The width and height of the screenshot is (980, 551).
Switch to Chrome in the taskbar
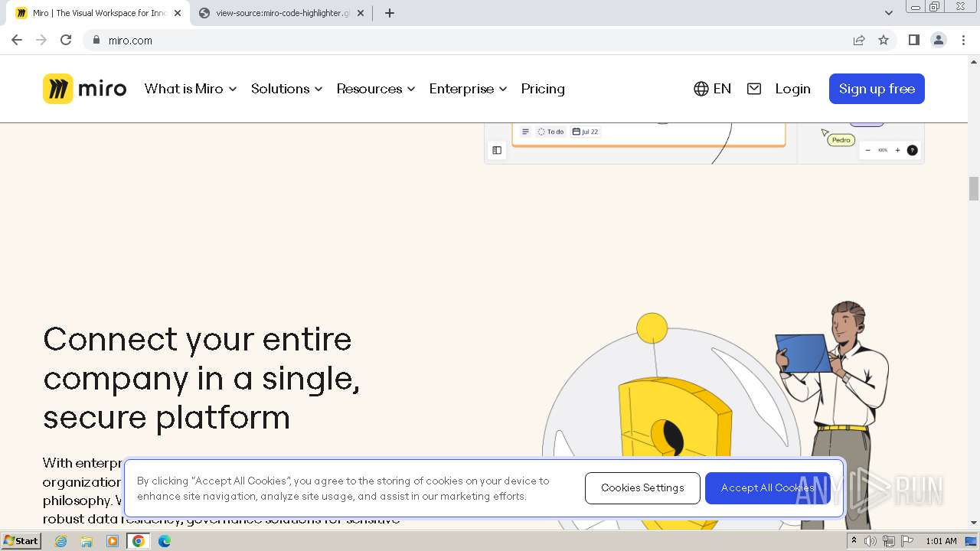click(139, 541)
